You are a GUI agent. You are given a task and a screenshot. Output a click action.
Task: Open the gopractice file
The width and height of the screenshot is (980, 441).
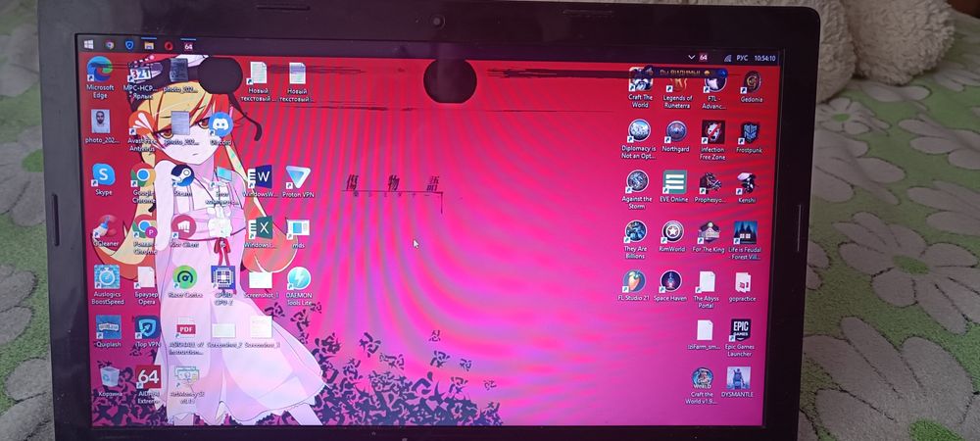click(x=743, y=287)
